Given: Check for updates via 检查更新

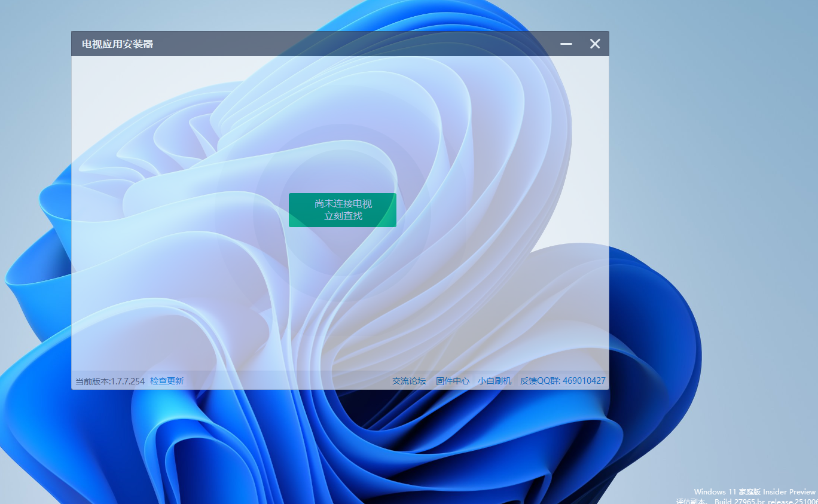Looking at the screenshot, I should [167, 381].
